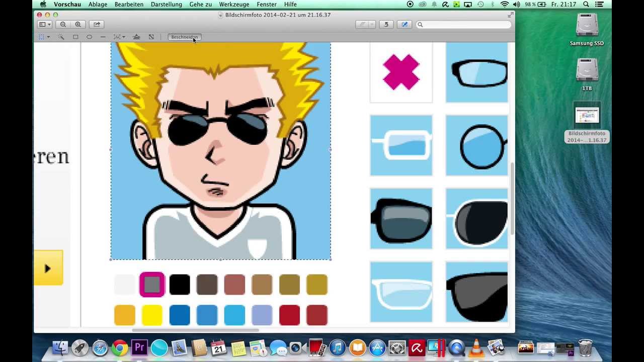Select the black-framed gray sunglasses option
The height and width of the screenshot is (362, 644).
(x=401, y=218)
